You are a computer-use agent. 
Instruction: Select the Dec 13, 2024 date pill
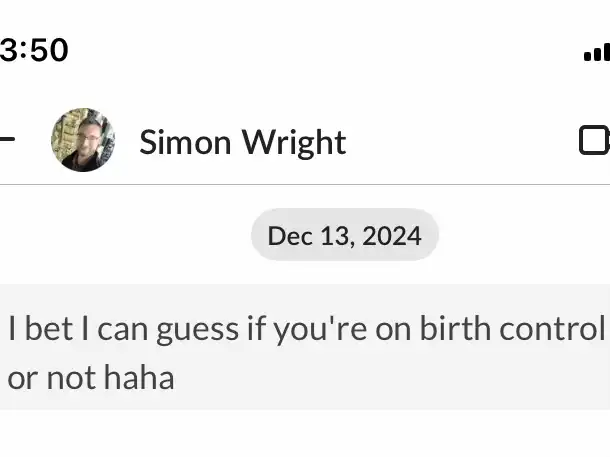(345, 235)
